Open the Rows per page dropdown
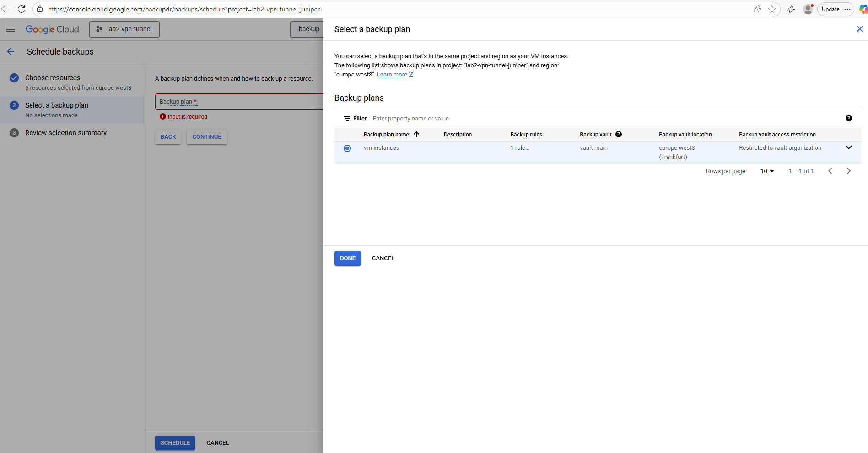The height and width of the screenshot is (453, 868). (767, 171)
